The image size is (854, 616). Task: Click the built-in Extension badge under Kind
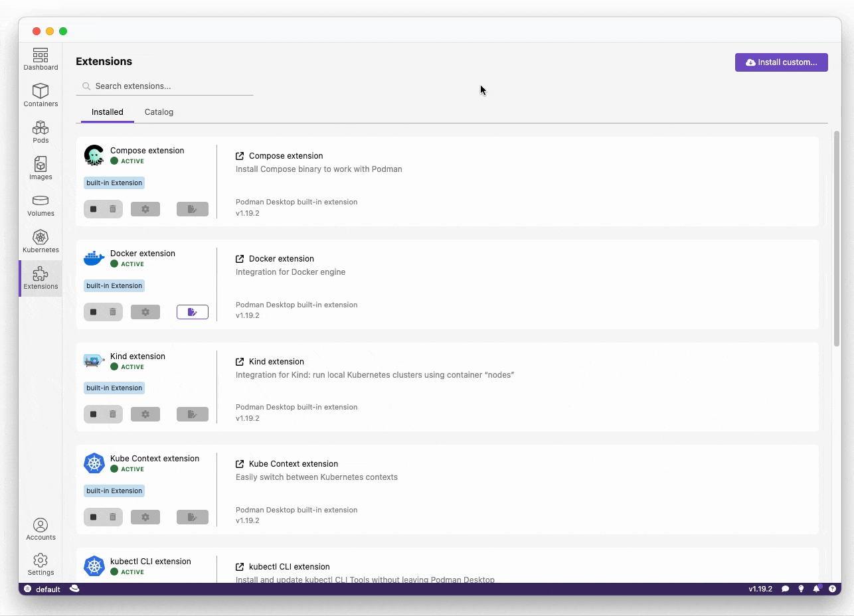(x=114, y=388)
